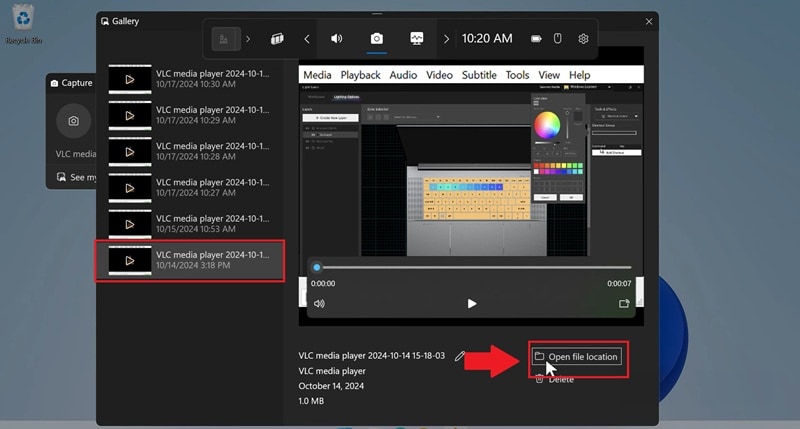Open the Help menu in preview
This screenshot has width=800, height=429.
point(580,75)
